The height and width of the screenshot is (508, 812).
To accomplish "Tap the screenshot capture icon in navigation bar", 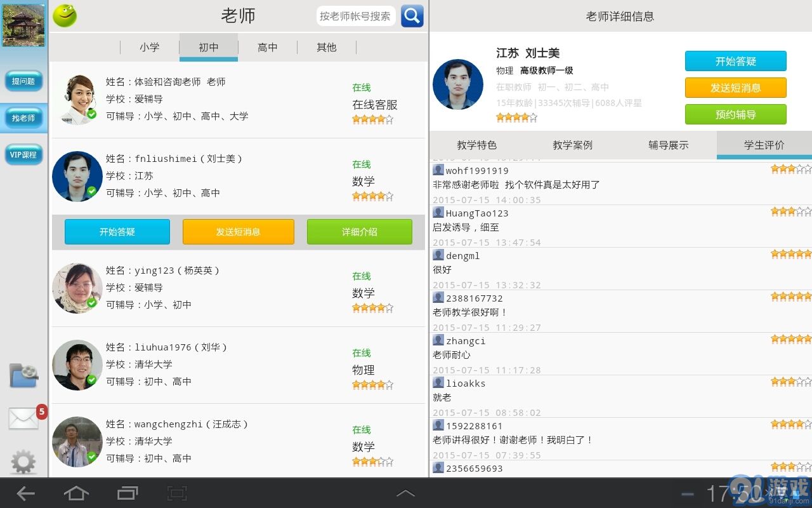I will [x=177, y=493].
